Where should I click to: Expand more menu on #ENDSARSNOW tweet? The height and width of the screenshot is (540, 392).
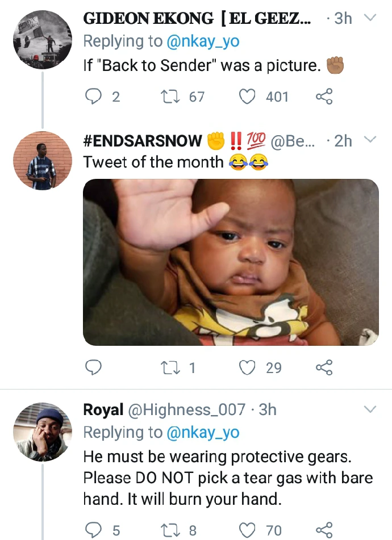(370, 140)
